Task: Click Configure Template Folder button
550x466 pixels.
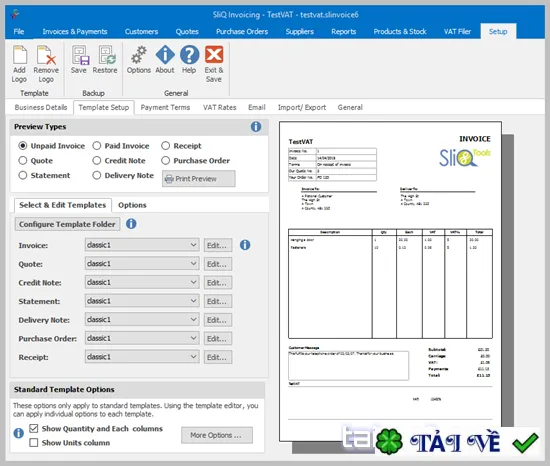Action: tap(67, 224)
